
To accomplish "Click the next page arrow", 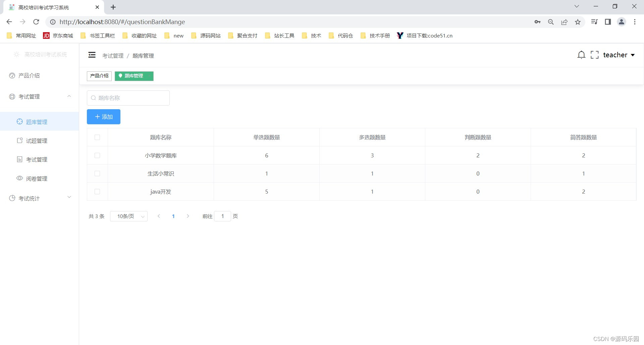I will [x=188, y=216].
